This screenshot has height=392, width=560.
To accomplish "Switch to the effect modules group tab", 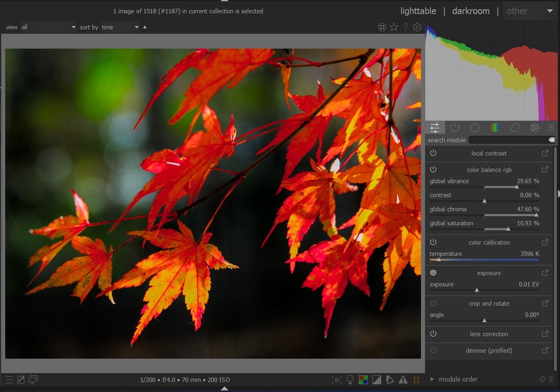I will (535, 127).
